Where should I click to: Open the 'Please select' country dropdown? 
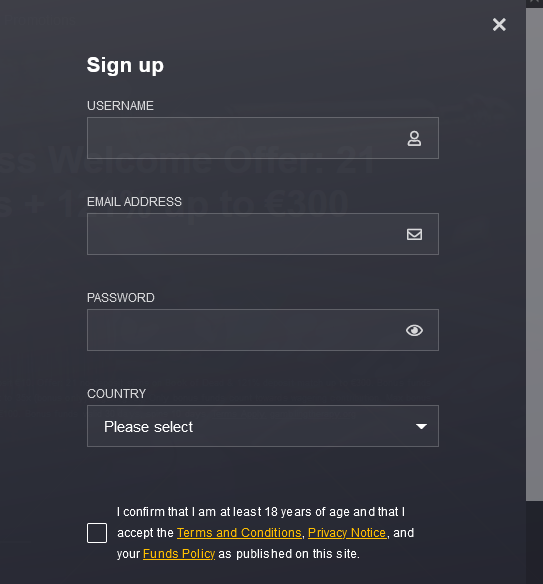[263, 426]
